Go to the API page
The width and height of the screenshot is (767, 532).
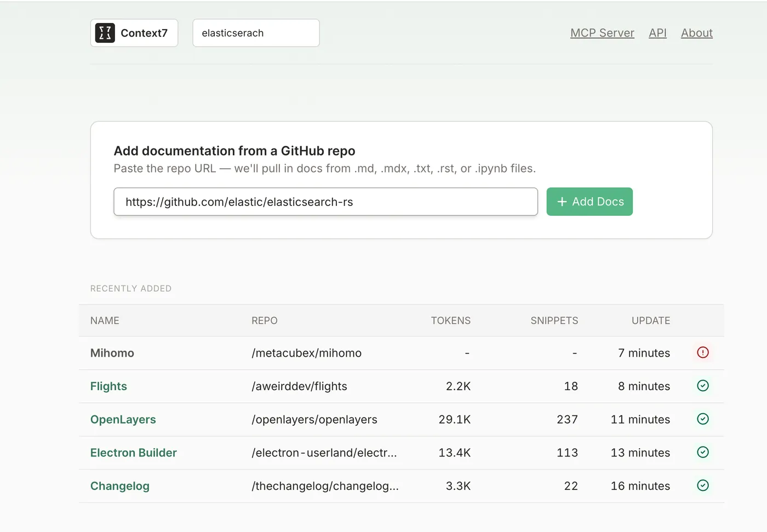(x=657, y=33)
